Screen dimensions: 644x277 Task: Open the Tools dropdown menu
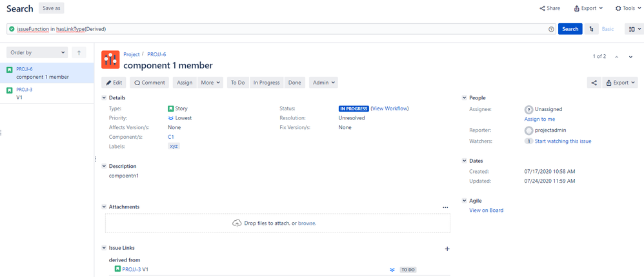tap(628, 8)
